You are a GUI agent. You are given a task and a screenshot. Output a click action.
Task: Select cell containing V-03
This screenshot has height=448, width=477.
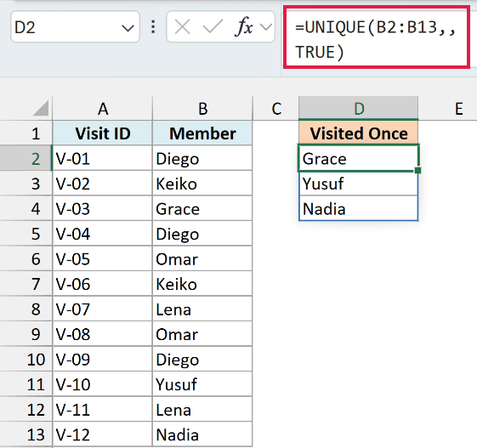[103, 208]
